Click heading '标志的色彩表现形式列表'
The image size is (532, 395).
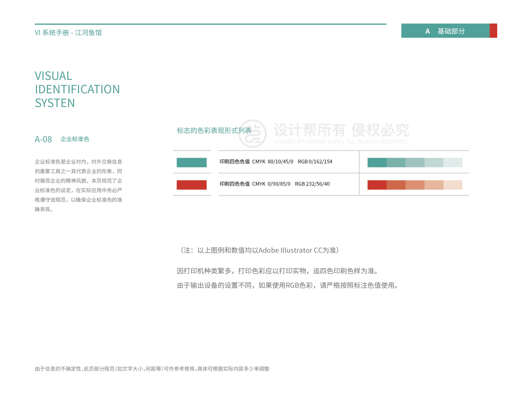coord(214,130)
